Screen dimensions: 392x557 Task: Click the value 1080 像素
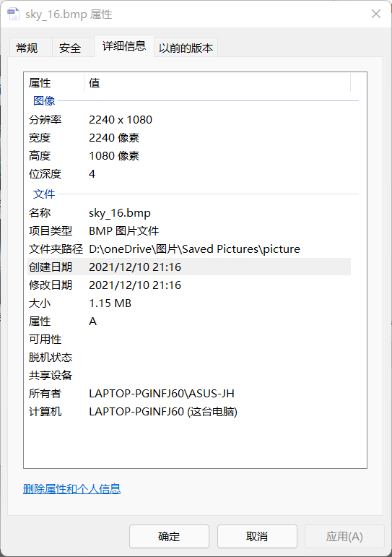[x=114, y=156]
